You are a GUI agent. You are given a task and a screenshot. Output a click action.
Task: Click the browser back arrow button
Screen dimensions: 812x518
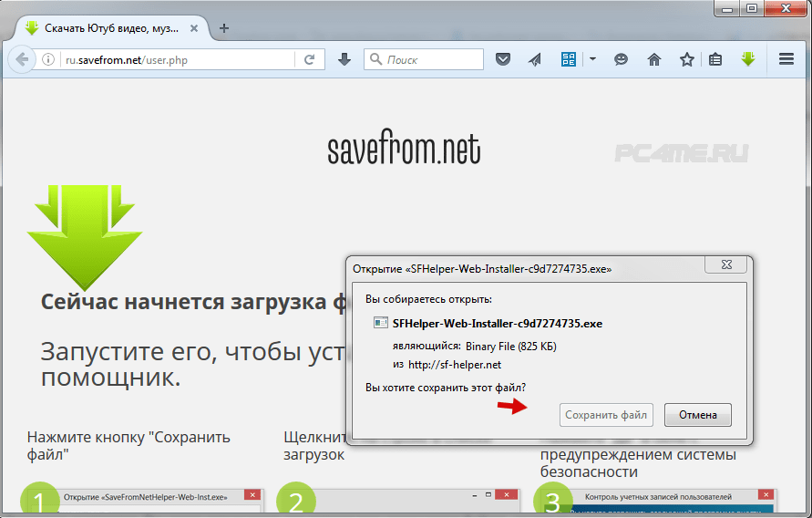20,59
